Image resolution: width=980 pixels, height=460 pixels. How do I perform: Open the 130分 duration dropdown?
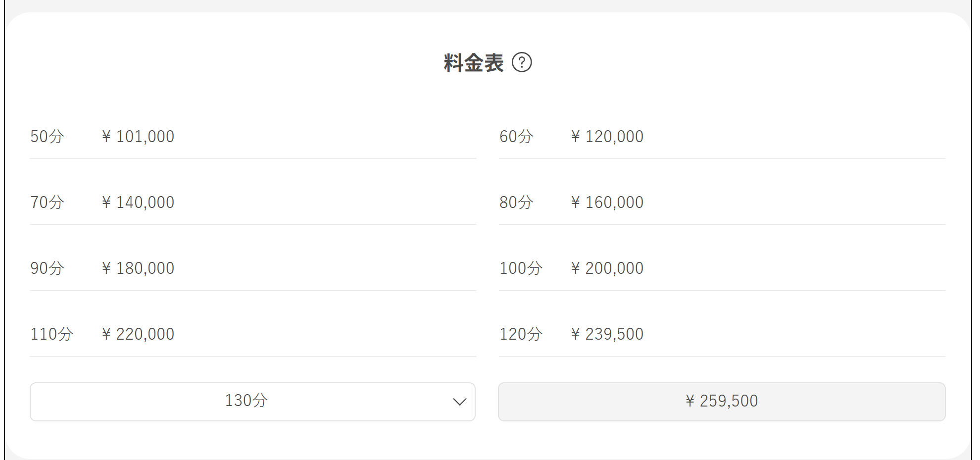(252, 402)
